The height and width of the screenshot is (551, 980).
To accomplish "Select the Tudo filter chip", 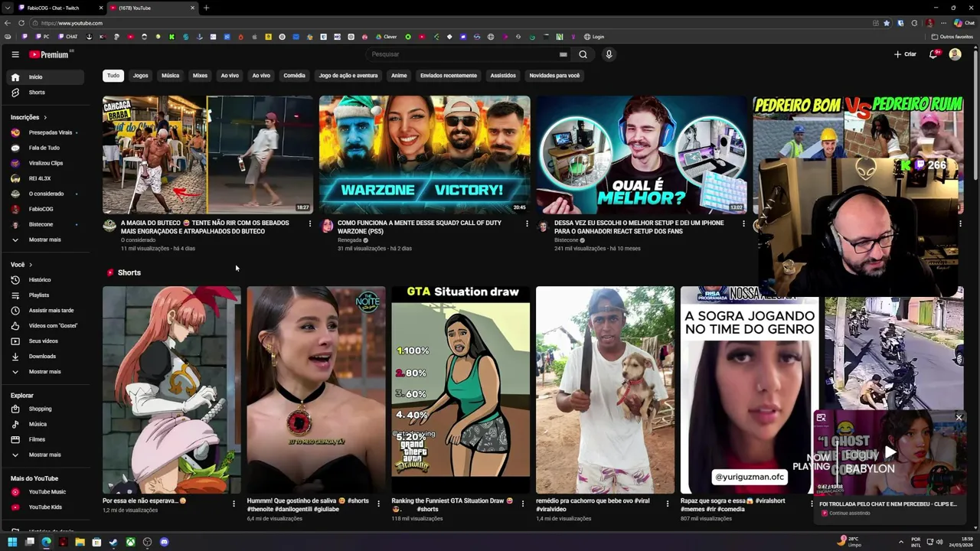I will pyautogui.click(x=113, y=76).
